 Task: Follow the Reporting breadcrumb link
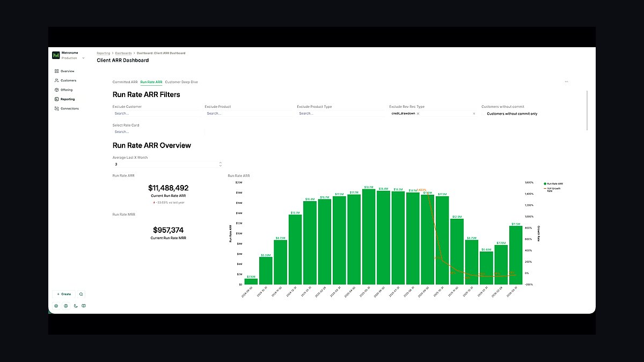[104, 53]
